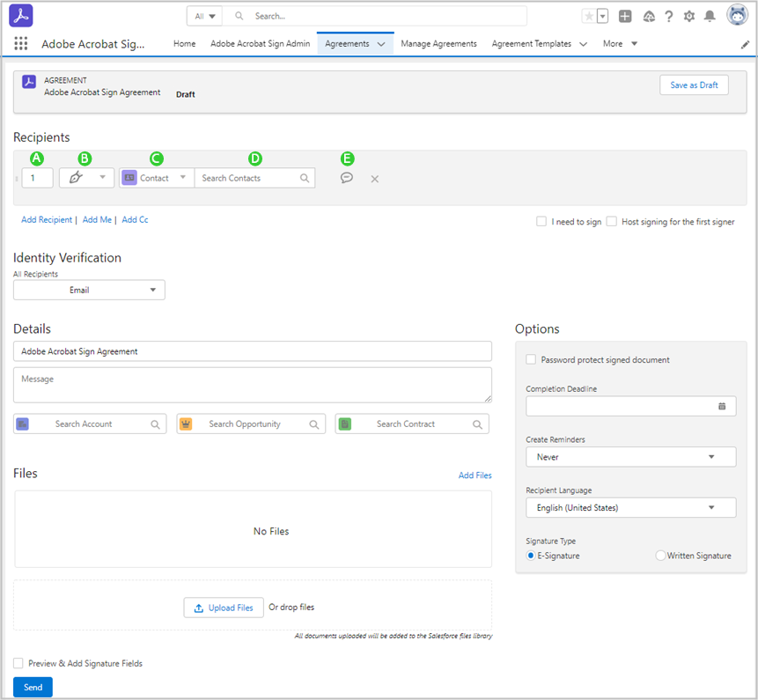Screen dimensions: 758x700
Task: Switch to the Manage Agreements tab
Action: (438, 44)
